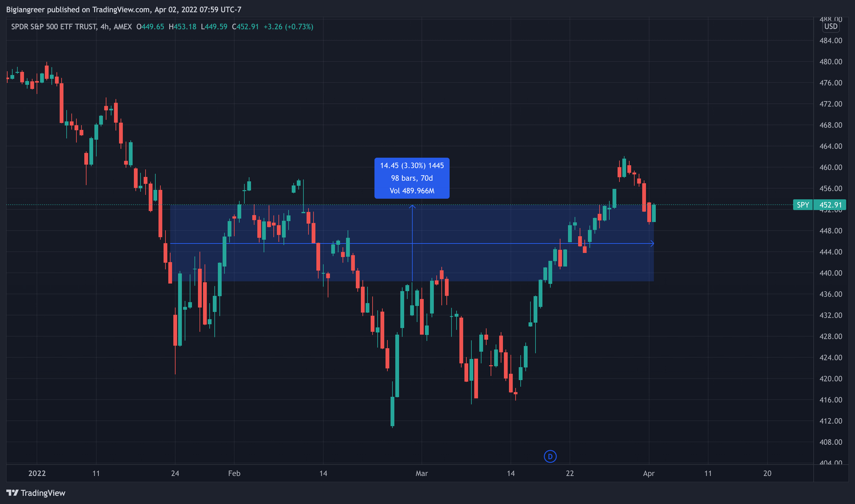Click the TradingView logo icon

[12, 493]
